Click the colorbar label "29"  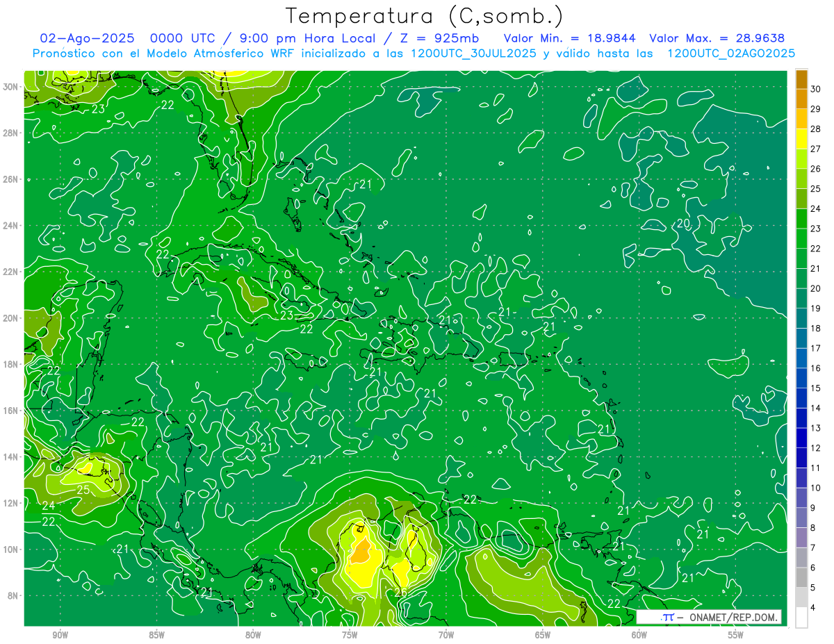click(x=815, y=109)
